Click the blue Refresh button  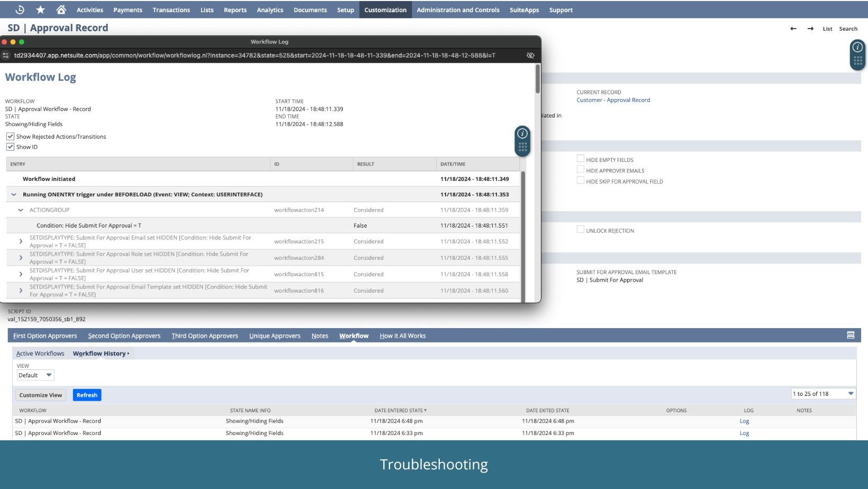point(87,395)
